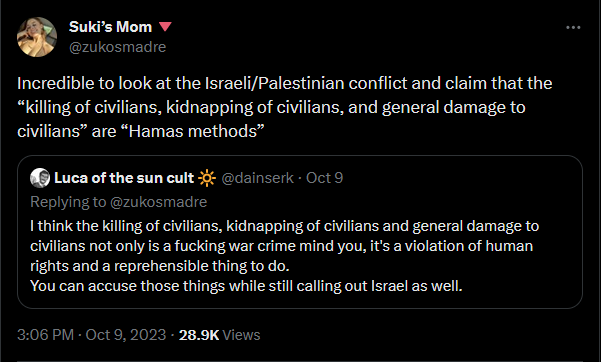The height and width of the screenshot is (362, 601).
Task: Open the three-dot more options menu
Action: [x=573, y=28]
